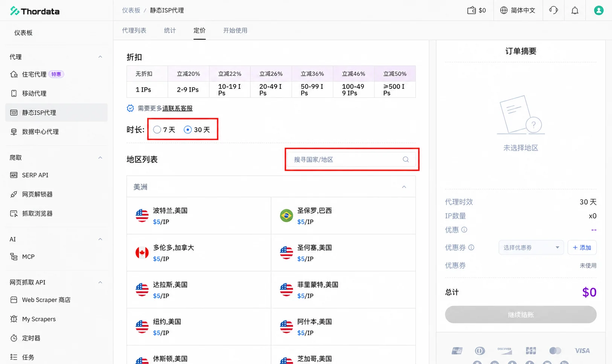
Task: Click the 请联系客服 link
Action: [x=177, y=108]
